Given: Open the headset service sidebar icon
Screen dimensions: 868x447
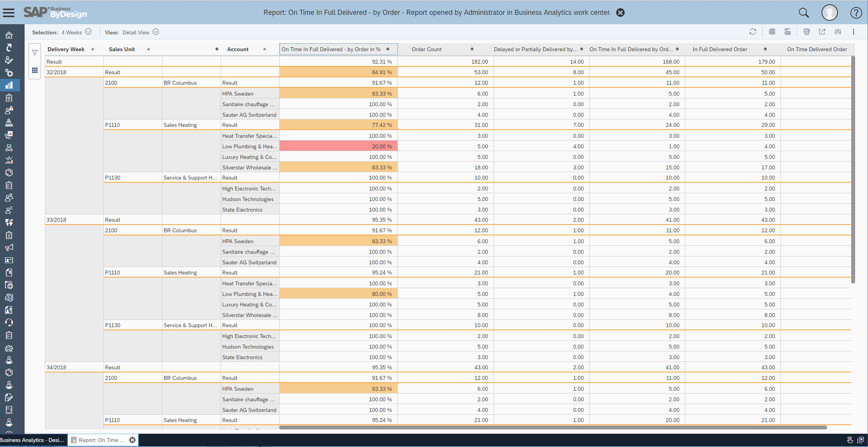Looking at the screenshot, I should click(x=9, y=322).
